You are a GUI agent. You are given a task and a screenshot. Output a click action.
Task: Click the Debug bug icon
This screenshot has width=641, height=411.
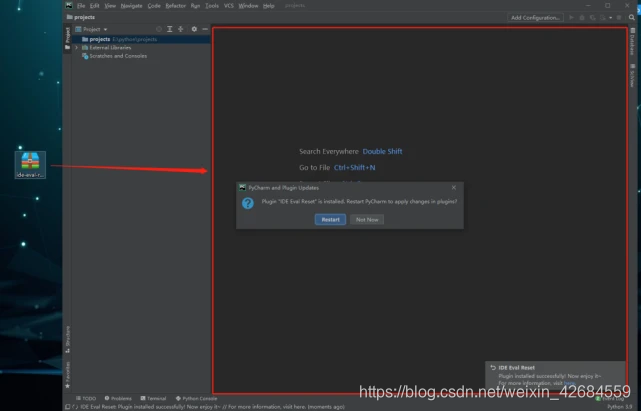click(x=582, y=18)
